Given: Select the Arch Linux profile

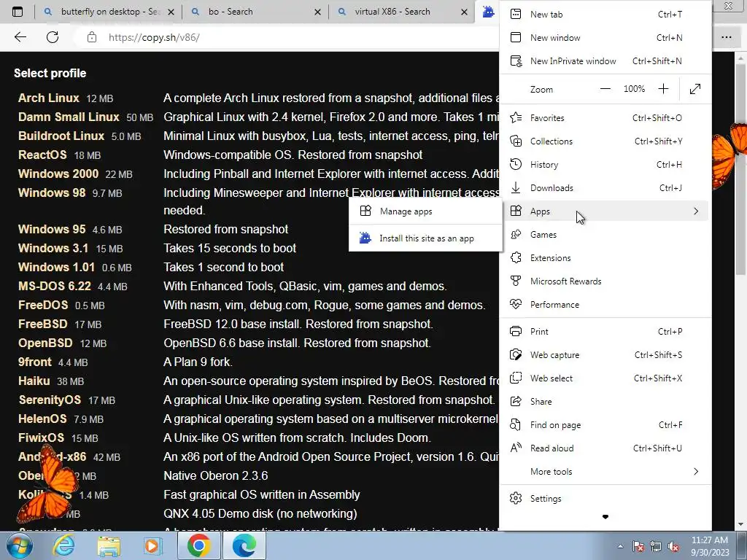Looking at the screenshot, I should click(49, 98).
